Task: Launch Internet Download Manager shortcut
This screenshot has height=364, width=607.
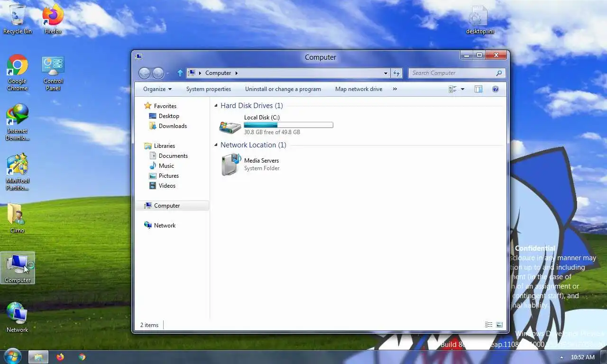Action: (x=18, y=122)
